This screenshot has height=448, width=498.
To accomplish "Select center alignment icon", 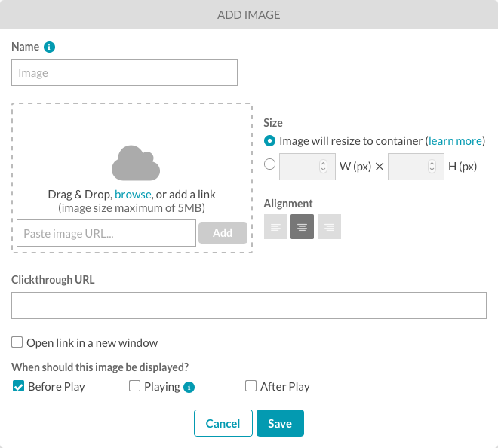I will (x=302, y=227).
